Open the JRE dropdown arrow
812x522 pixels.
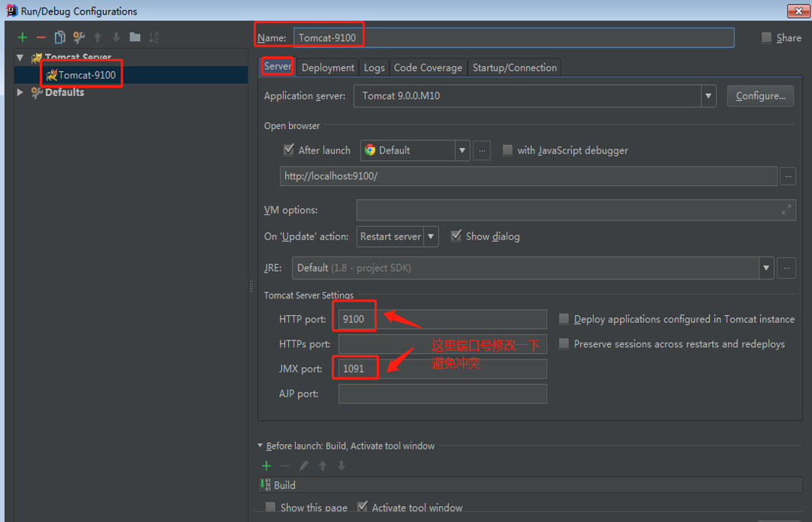[766, 268]
